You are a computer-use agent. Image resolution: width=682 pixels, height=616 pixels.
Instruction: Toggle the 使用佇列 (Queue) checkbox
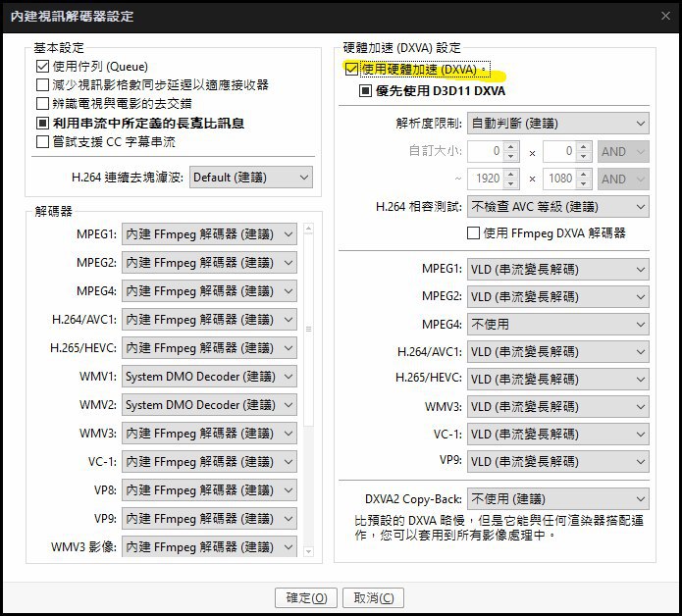(x=42, y=67)
